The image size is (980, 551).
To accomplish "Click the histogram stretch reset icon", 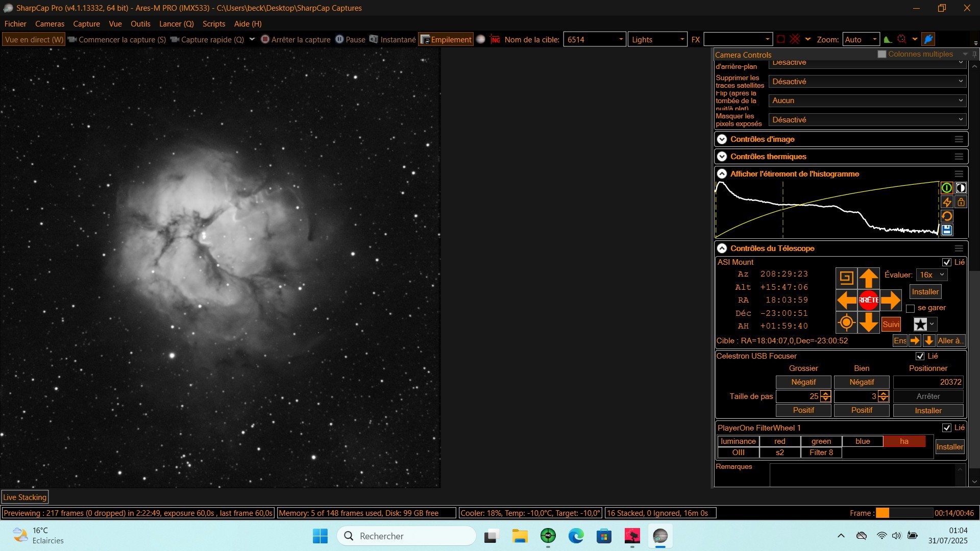I will point(947,216).
